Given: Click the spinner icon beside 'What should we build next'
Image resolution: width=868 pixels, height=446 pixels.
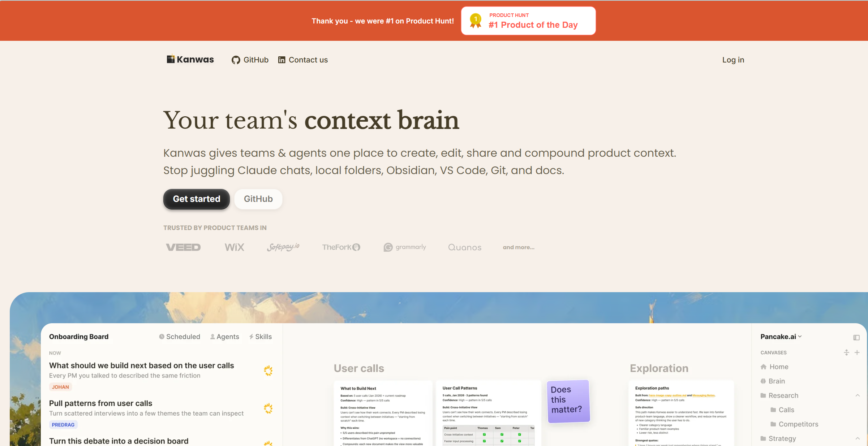Looking at the screenshot, I should point(268,371).
